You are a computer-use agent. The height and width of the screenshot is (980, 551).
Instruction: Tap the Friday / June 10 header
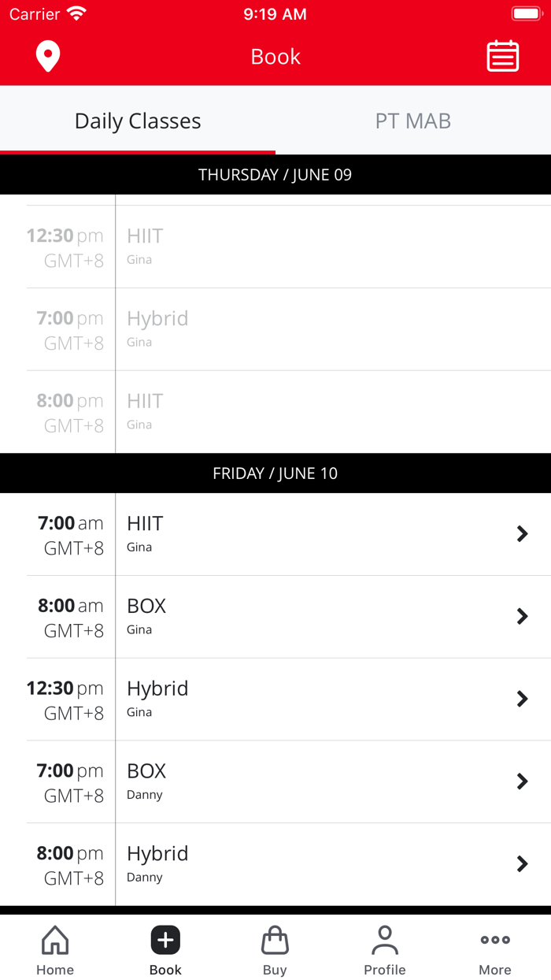tap(275, 473)
